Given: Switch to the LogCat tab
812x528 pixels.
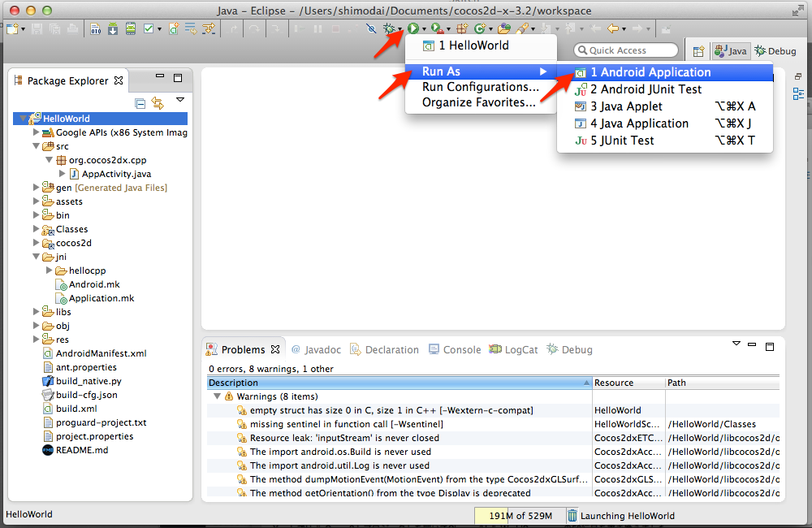Looking at the screenshot, I should tap(514, 350).
